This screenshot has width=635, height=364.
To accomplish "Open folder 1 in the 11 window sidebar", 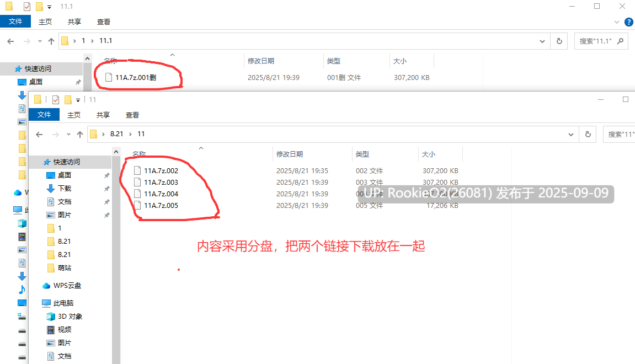I will pos(60,228).
